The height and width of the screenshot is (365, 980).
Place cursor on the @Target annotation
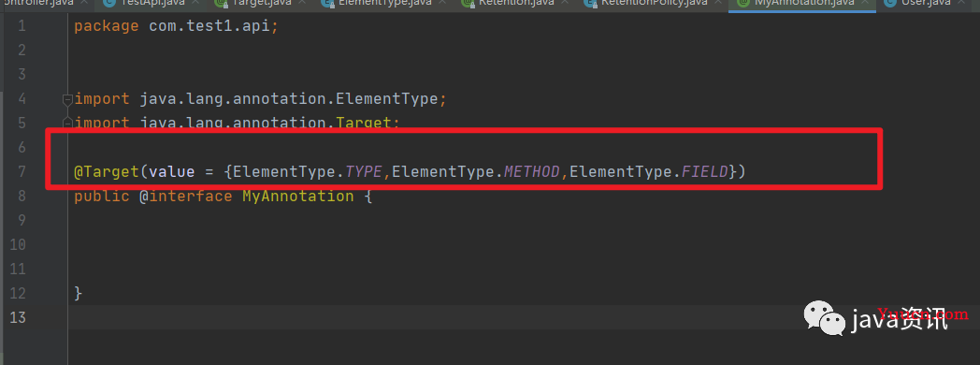click(107, 171)
